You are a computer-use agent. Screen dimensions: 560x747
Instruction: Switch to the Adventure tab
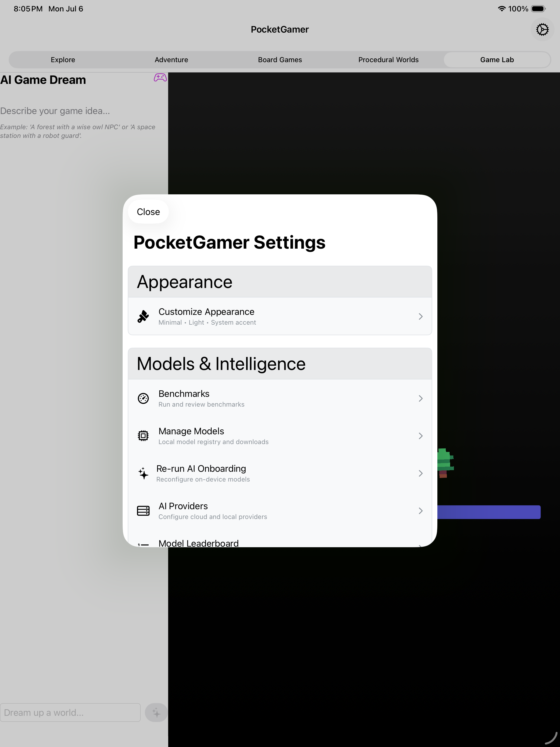coord(171,60)
